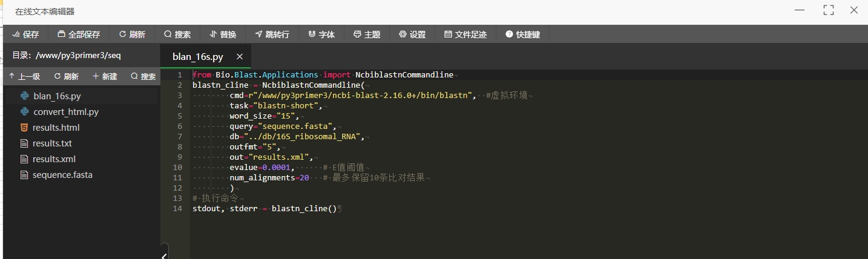868x259 pixels.
Task: Open convert_html.py in the file tree
Action: (x=65, y=112)
